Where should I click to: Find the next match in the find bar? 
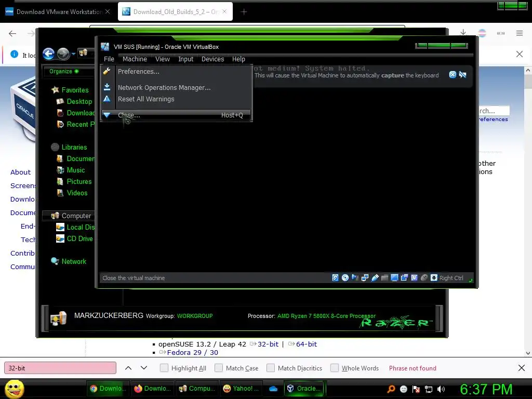(x=144, y=368)
